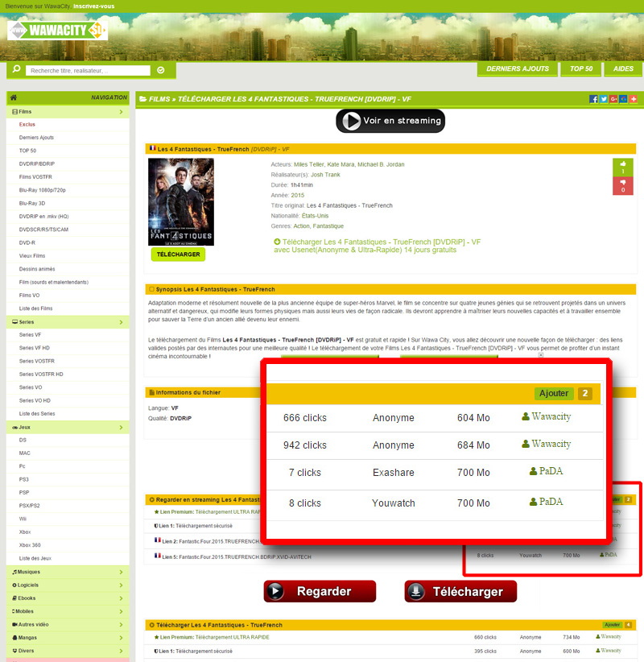Screen dimensions: 644x662
Task: Select Liste des Films in sidebar
Action: pos(36,308)
